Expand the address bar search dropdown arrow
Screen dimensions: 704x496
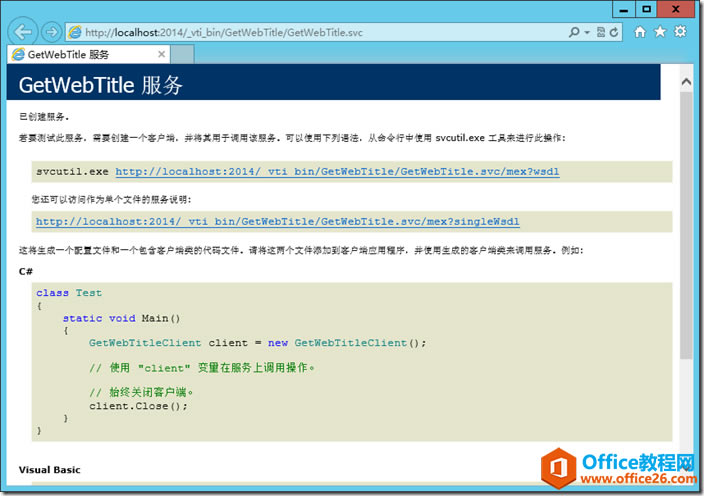(587, 32)
